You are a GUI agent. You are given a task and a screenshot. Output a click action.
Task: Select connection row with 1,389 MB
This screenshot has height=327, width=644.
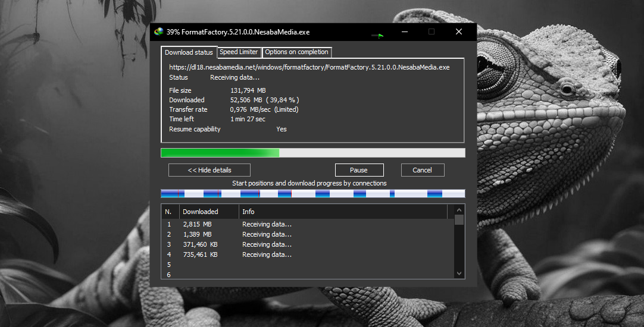[308, 234]
